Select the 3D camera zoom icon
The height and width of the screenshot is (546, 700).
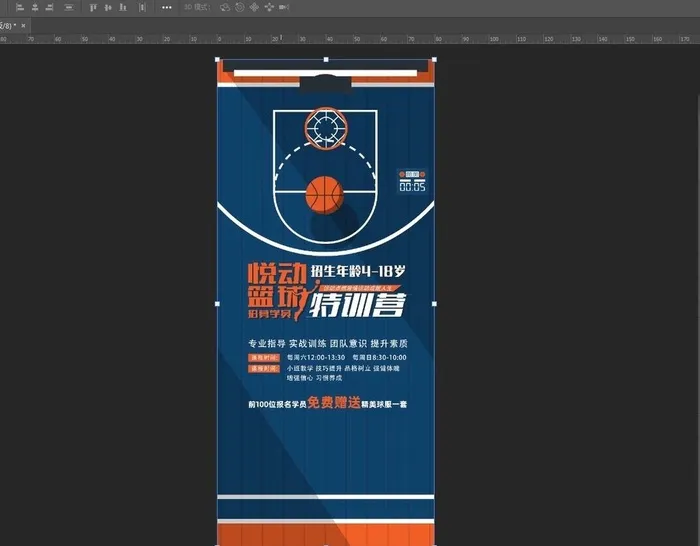click(x=282, y=7)
